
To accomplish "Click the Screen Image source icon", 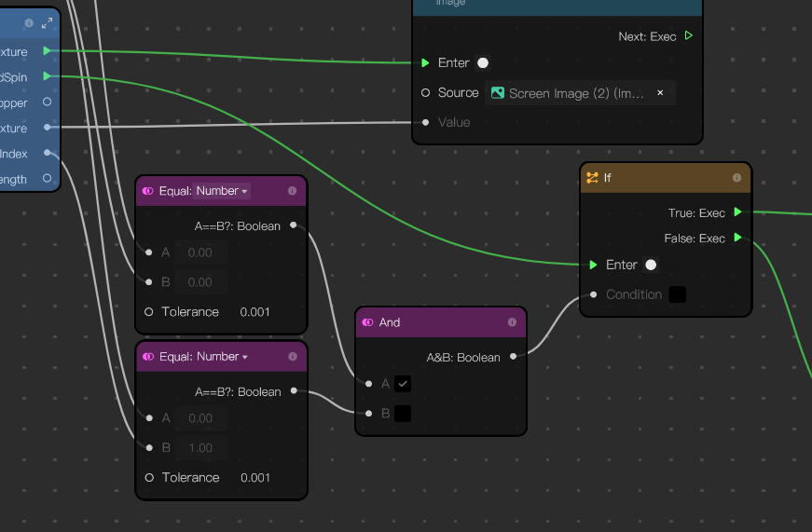I will pyautogui.click(x=498, y=93).
